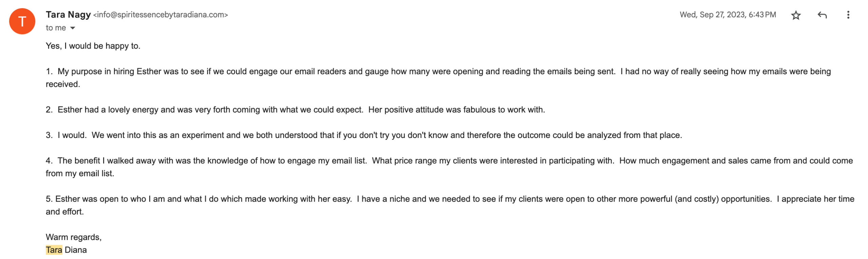
Task: Expand recipient details arrow beside 'to me'
Action: [x=73, y=28]
